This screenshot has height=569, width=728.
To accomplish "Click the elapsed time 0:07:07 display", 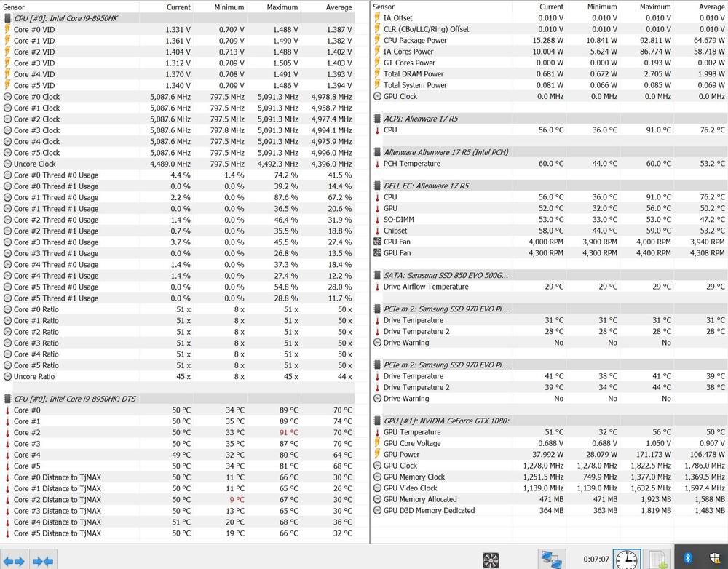I will point(596,560).
